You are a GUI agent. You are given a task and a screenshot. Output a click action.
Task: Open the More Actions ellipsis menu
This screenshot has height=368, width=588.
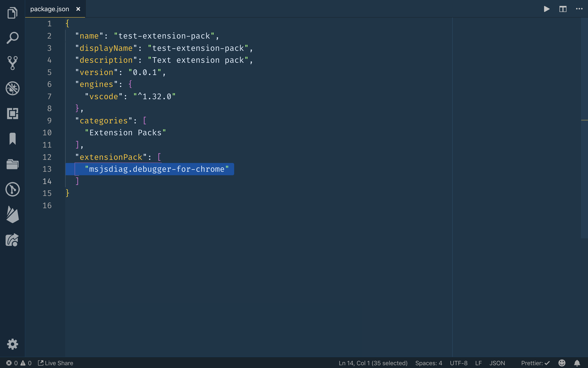coord(579,9)
